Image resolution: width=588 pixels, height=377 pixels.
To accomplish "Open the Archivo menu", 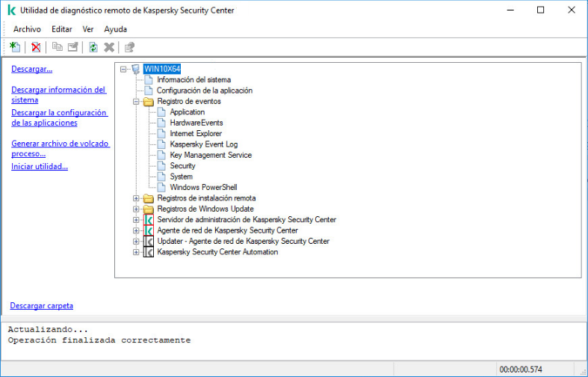I will click(x=27, y=29).
